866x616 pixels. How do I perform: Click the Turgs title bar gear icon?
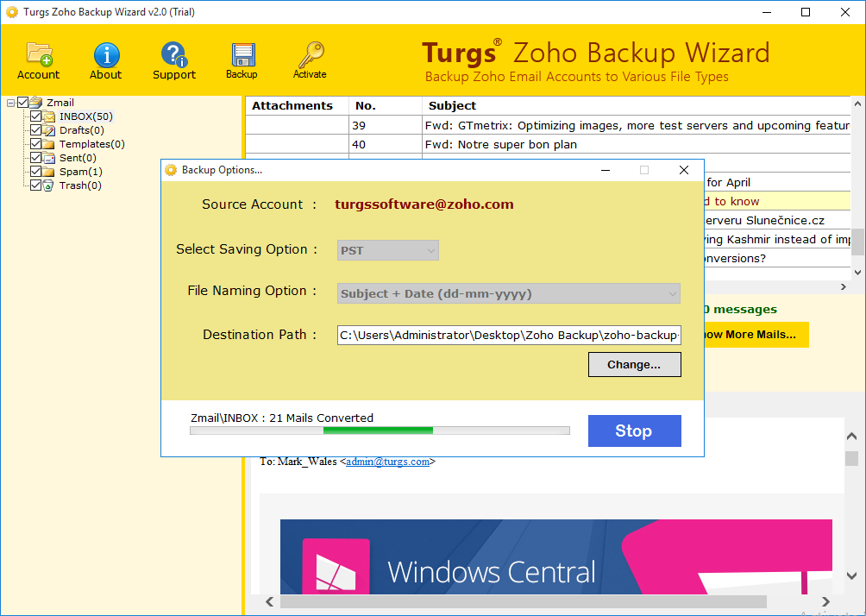pyautogui.click(x=11, y=12)
